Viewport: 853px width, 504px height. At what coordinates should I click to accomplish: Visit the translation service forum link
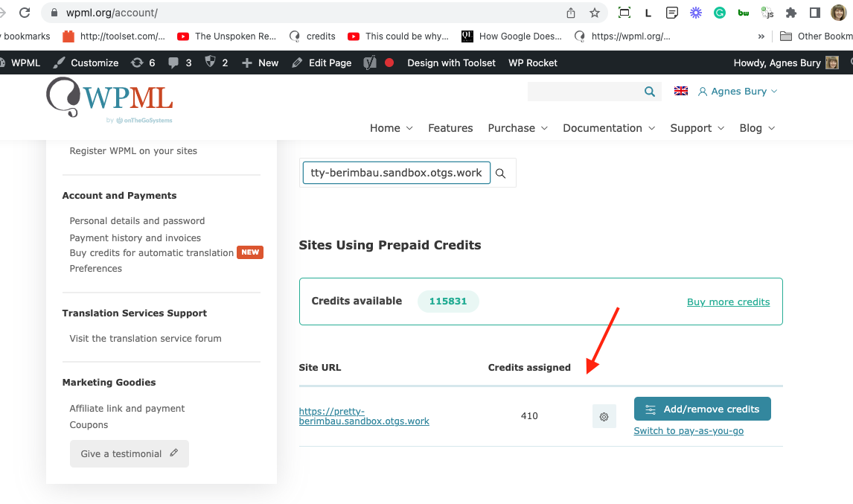click(145, 338)
